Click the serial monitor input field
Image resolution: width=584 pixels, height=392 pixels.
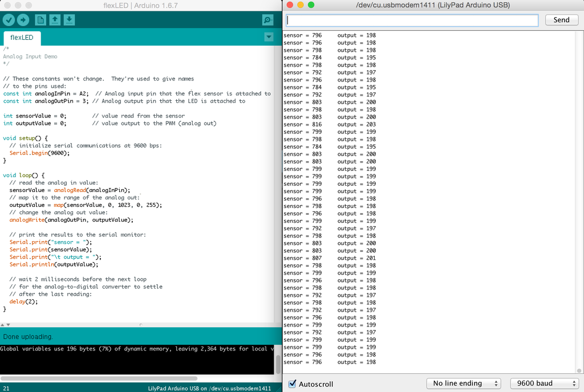click(412, 20)
